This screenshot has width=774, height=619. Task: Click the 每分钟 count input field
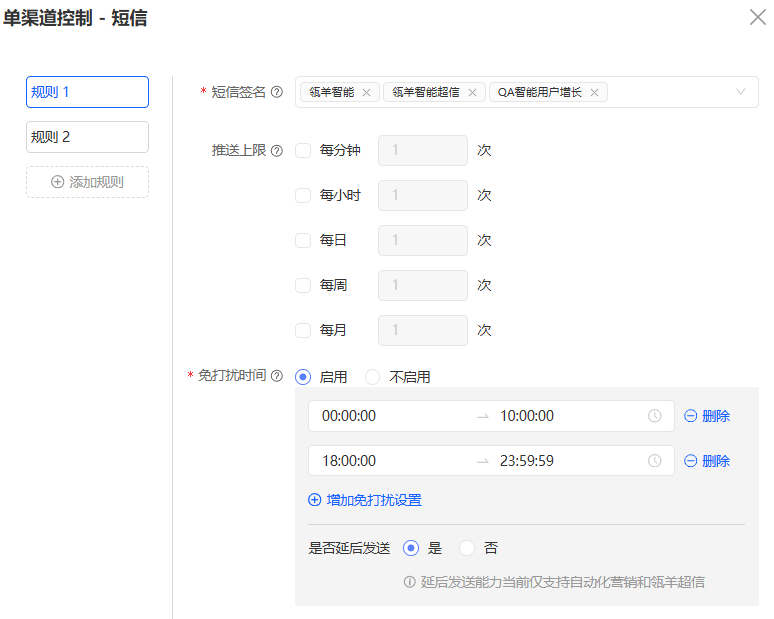(x=423, y=150)
